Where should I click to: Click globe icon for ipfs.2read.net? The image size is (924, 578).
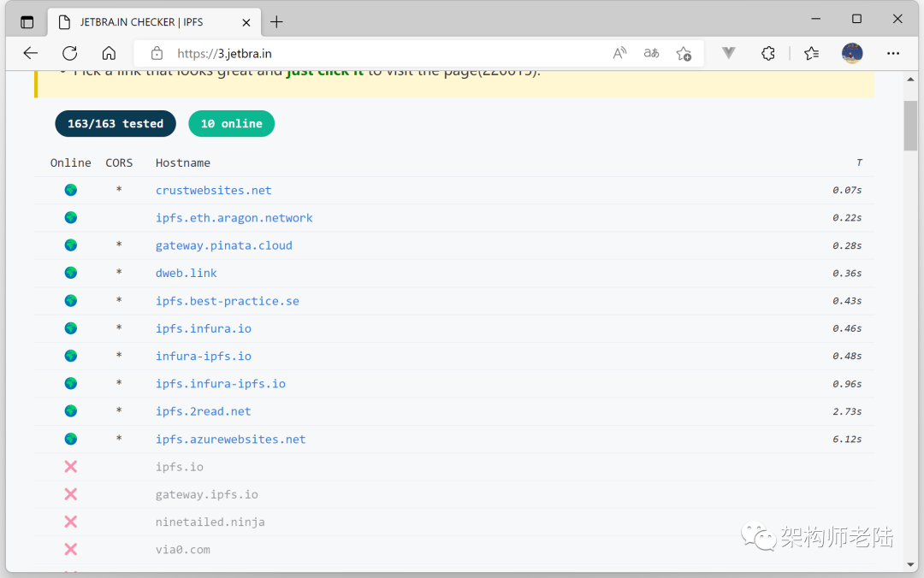click(x=71, y=410)
